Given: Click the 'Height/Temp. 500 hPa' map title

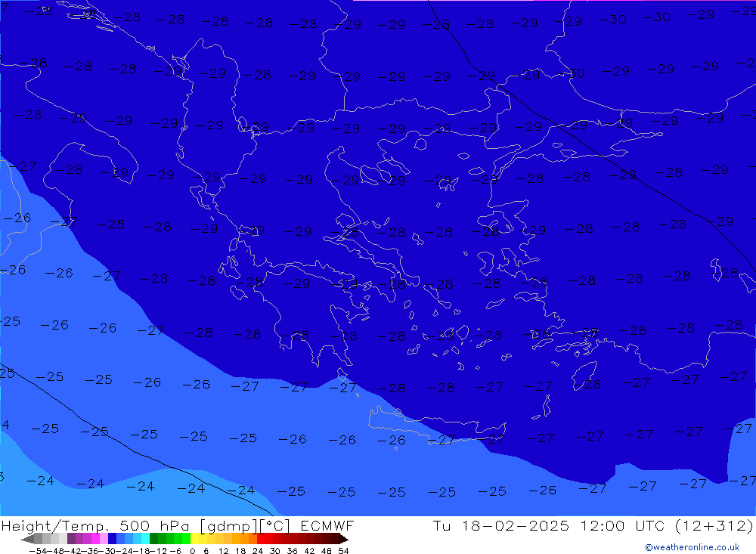Looking at the screenshot, I should pyautogui.click(x=95, y=525).
